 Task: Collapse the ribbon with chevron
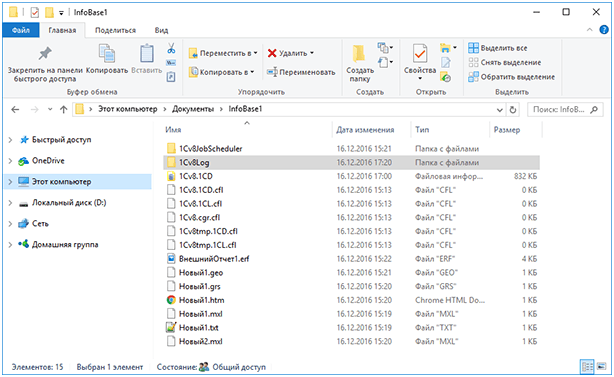click(590, 30)
